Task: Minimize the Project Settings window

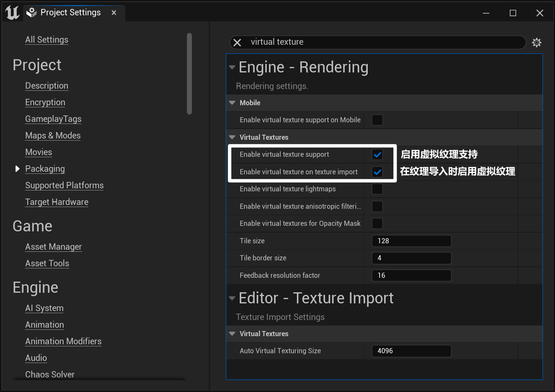Action: (486, 13)
